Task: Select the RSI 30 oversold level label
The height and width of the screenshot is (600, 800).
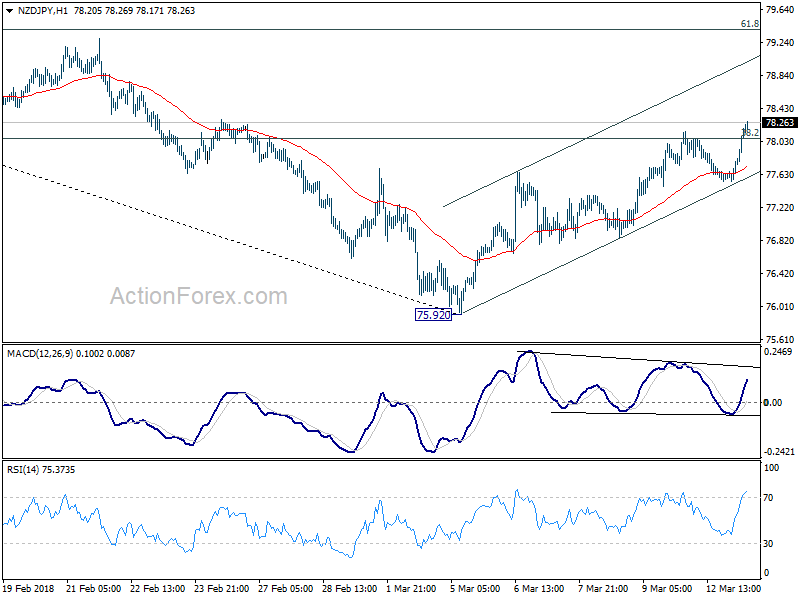Action: tap(768, 543)
